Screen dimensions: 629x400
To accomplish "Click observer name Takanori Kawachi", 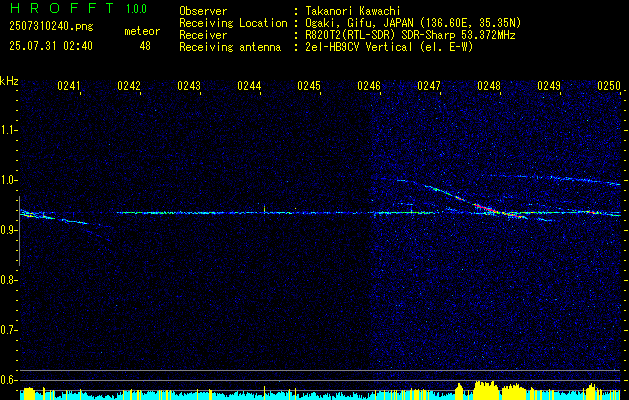I will (x=351, y=11).
